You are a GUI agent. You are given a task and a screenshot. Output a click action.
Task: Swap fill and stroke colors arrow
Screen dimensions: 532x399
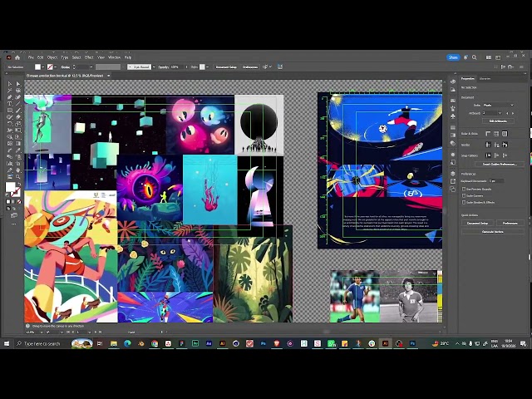pos(19,184)
